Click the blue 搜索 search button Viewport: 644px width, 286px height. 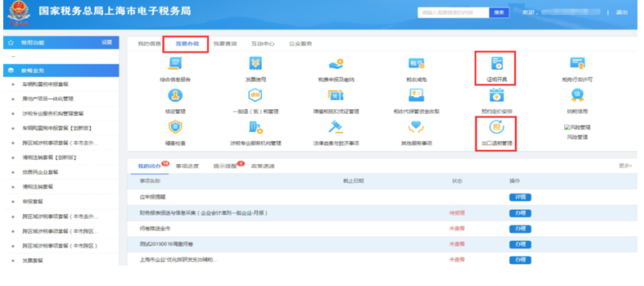tap(499, 13)
